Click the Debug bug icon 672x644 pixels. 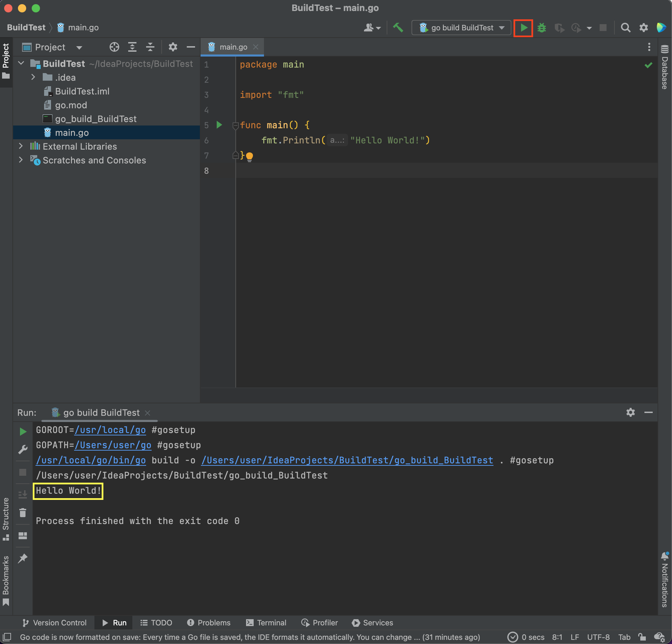[542, 28]
